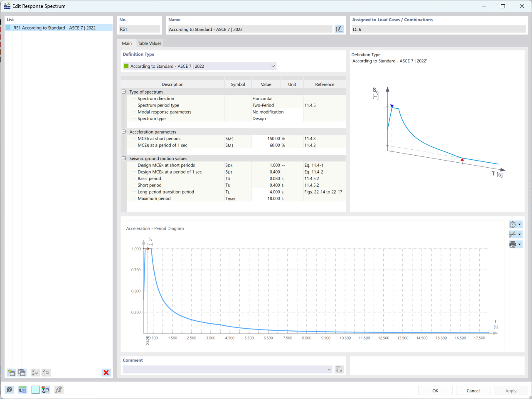The width and height of the screenshot is (532, 399).
Task: Collapse the Acceleration parameters group
Action: tap(123, 131)
